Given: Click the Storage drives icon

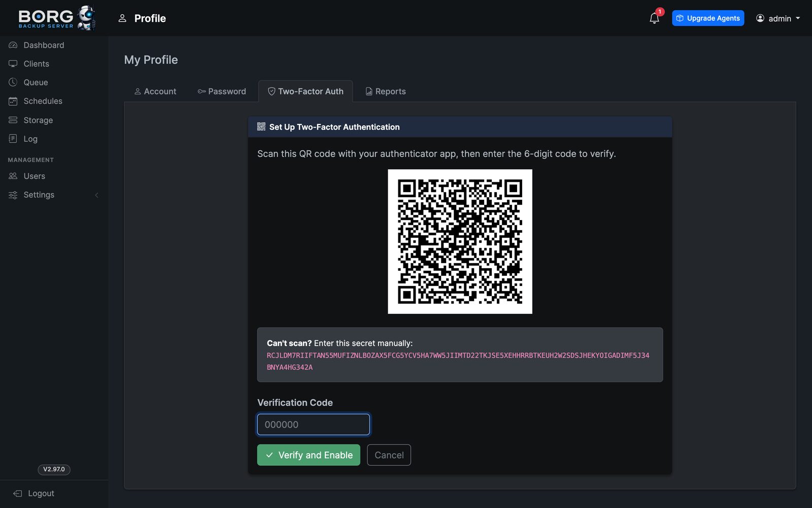Looking at the screenshot, I should click(x=13, y=120).
